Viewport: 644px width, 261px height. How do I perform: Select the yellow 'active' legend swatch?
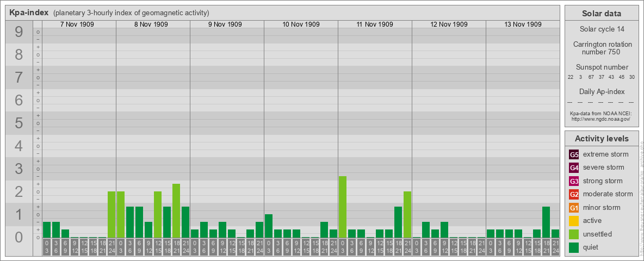pyautogui.click(x=574, y=221)
